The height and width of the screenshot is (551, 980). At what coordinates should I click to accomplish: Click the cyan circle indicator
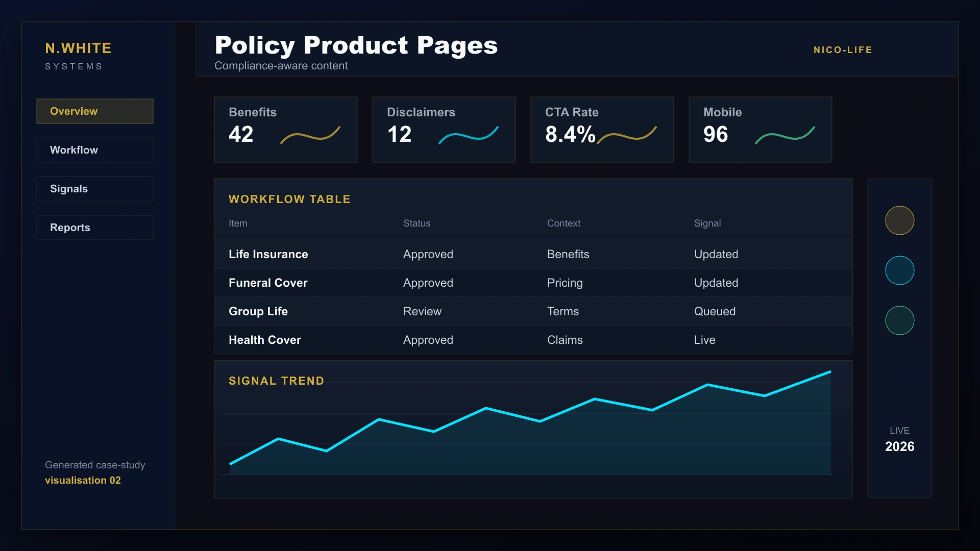(900, 270)
